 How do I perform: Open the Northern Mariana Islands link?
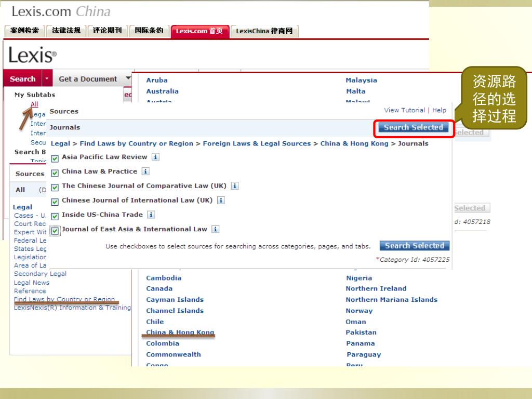tap(392, 300)
